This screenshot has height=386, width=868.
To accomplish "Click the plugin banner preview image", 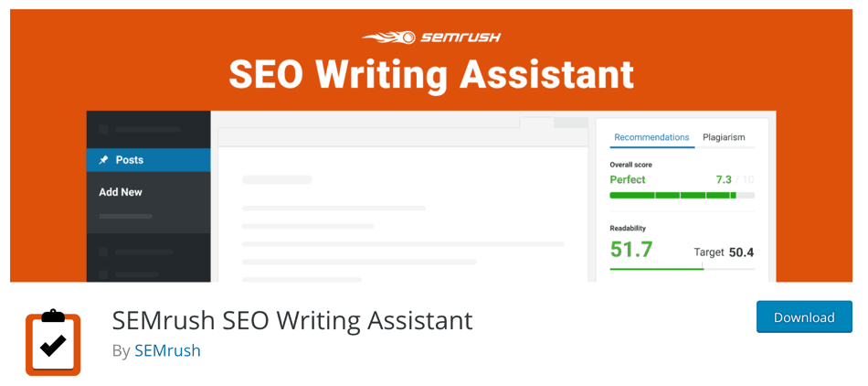I will [x=431, y=145].
